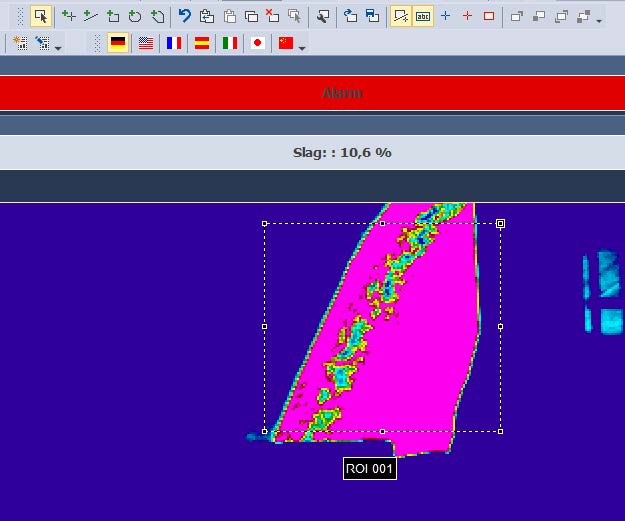Click the blue crosshair marker icon
Viewport: 625px width, 521px height.
[x=446, y=16]
